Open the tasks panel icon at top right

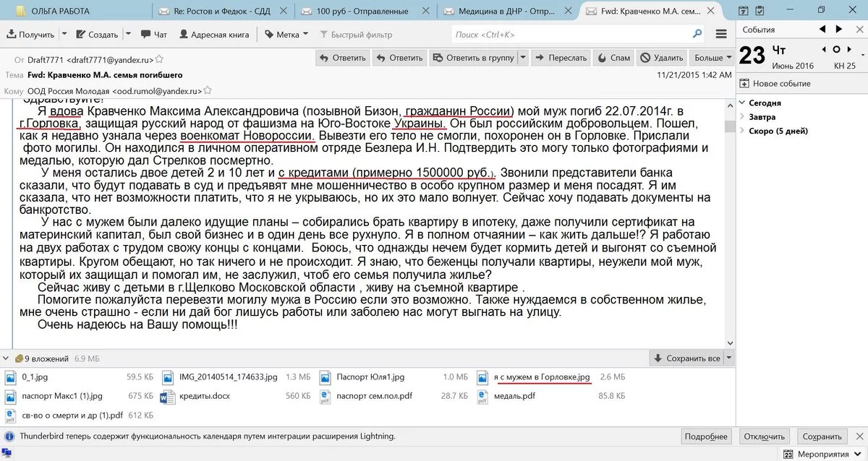coord(759,10)
